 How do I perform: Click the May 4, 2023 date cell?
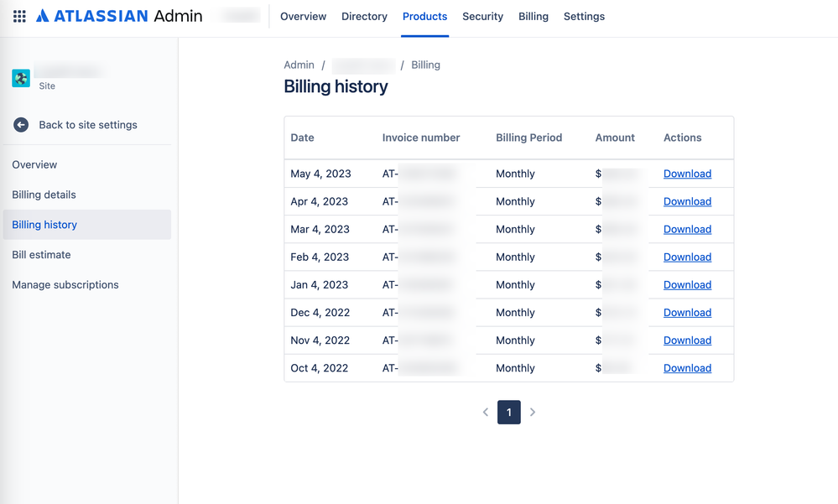[x=320, y=174]
